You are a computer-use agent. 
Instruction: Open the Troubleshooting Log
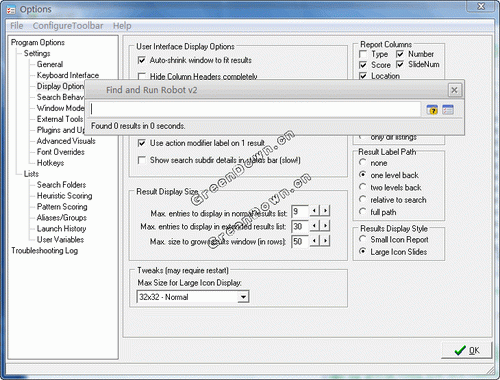pos(45,251)
